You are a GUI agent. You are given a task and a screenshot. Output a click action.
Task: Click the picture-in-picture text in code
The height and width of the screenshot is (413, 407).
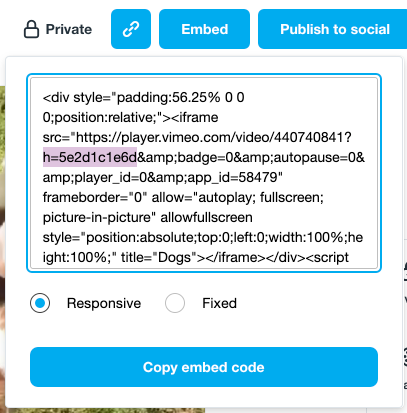[99, 217]
